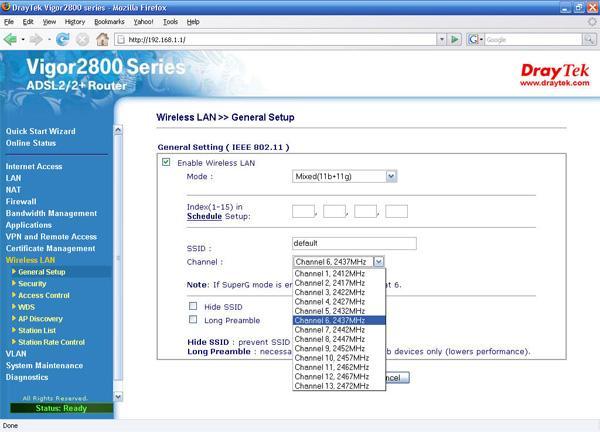This screenshot has height=432, width=600.
Task: Click the stop loading icon
Action: (x=82, y=39)
